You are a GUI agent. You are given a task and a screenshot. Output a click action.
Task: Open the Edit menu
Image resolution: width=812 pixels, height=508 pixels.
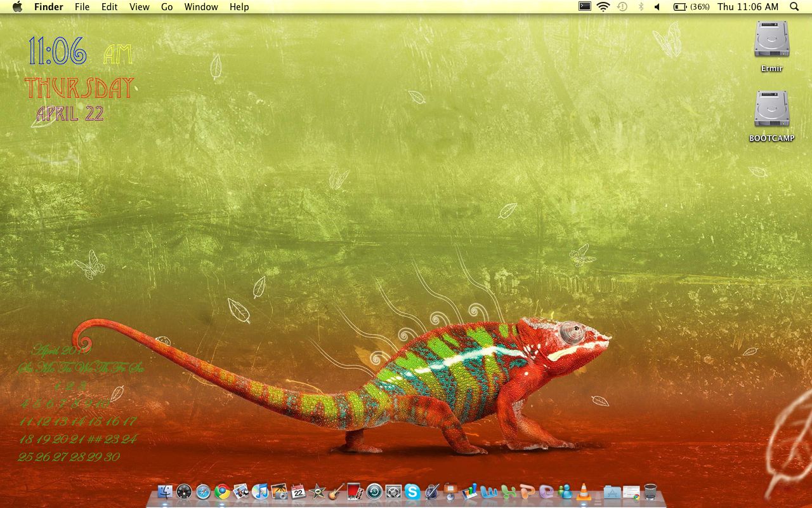pos(110,7)
